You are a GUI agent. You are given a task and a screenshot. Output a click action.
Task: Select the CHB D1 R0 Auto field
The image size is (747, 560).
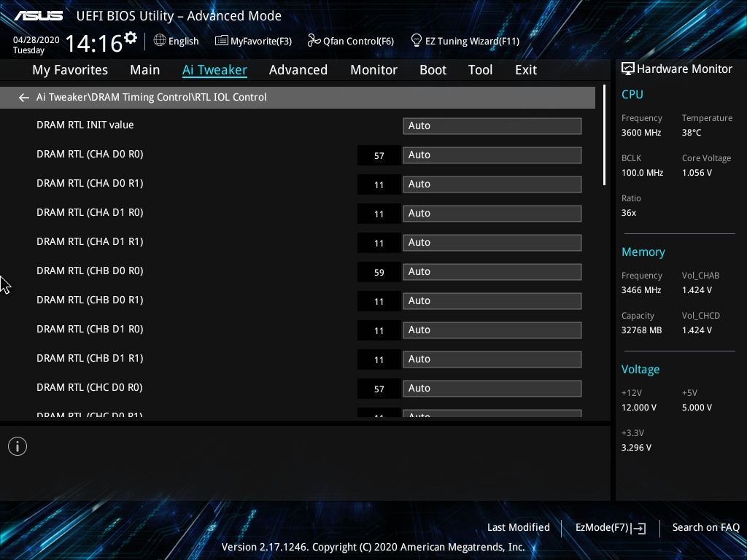click(492, 330)
